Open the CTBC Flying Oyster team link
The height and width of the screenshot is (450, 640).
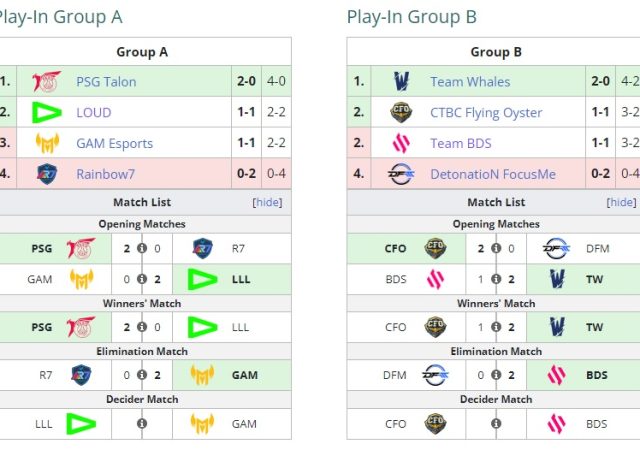(x=486, y=113)
